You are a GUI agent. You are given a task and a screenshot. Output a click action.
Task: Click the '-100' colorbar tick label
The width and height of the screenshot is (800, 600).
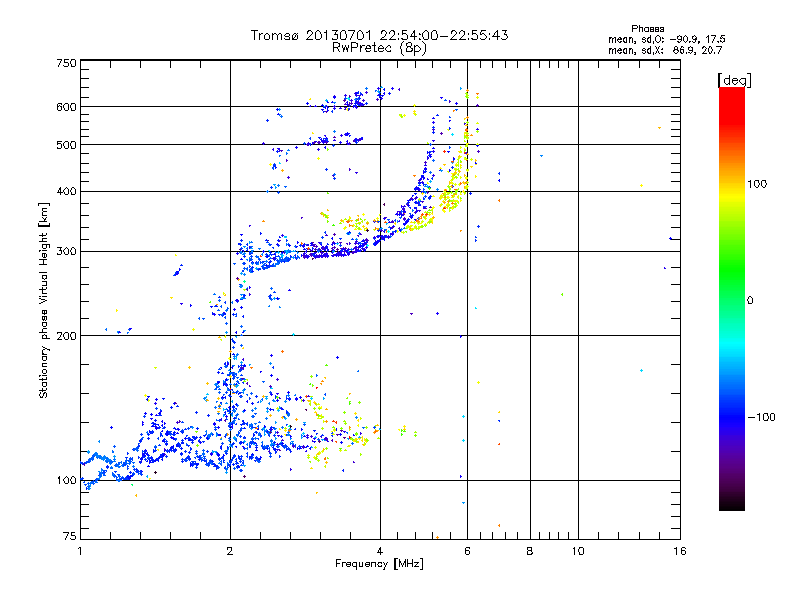pos(761,417)
